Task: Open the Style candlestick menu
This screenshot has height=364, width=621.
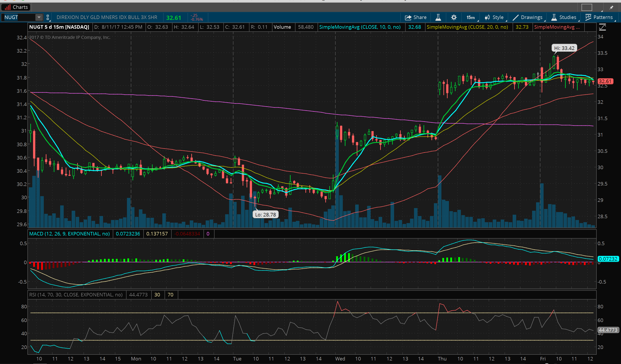Action: coord(494,17)
